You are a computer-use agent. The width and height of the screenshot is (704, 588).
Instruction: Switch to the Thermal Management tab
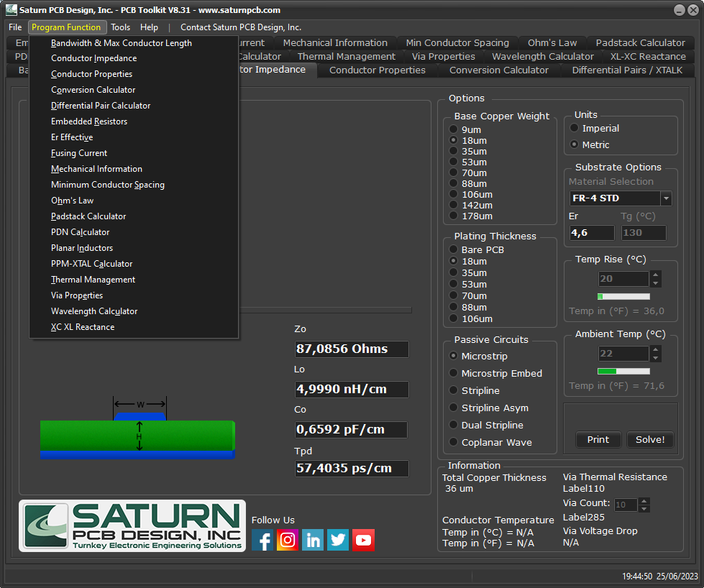pyautogui.click(x=346, y=57)
